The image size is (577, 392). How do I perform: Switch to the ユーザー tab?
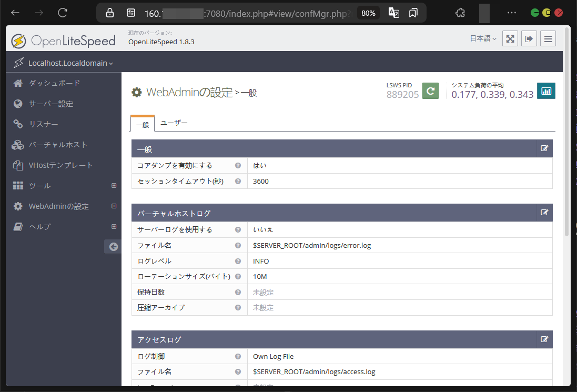pos(174,123)
